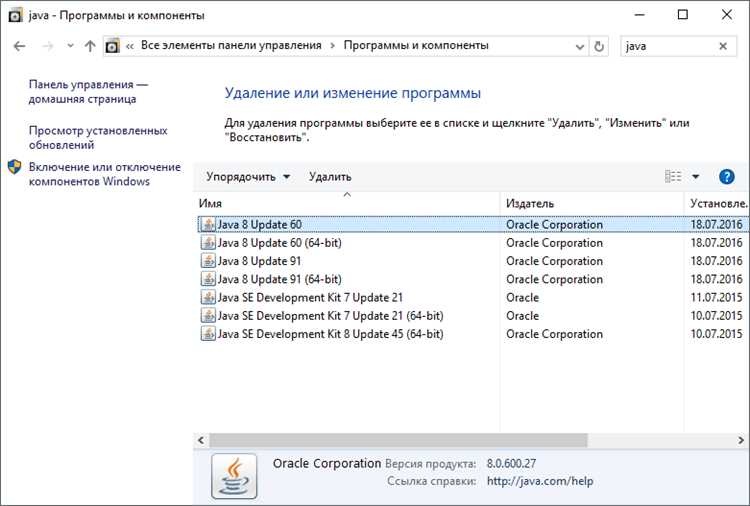Screen dimensions: 750x506
Task: Select Java 8 Update 60 (64-bit)
Action: coord(473,243)
